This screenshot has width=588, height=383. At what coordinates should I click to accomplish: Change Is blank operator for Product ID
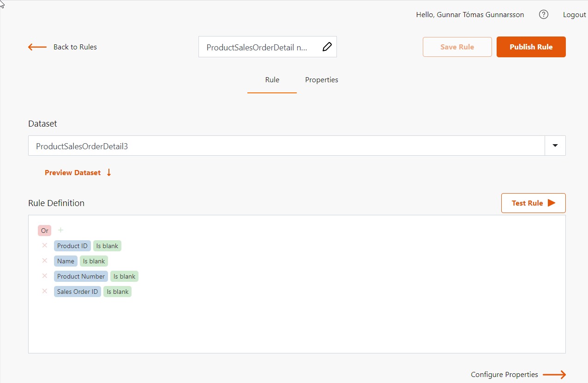tap(107, 246)
